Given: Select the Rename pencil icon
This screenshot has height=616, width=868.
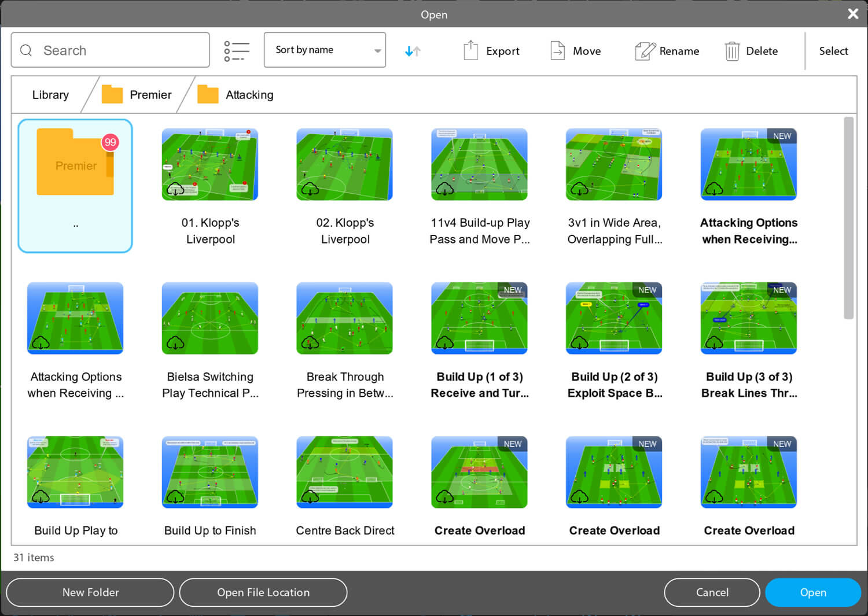Looking at the screenshot, I should (x=644, y=50).
